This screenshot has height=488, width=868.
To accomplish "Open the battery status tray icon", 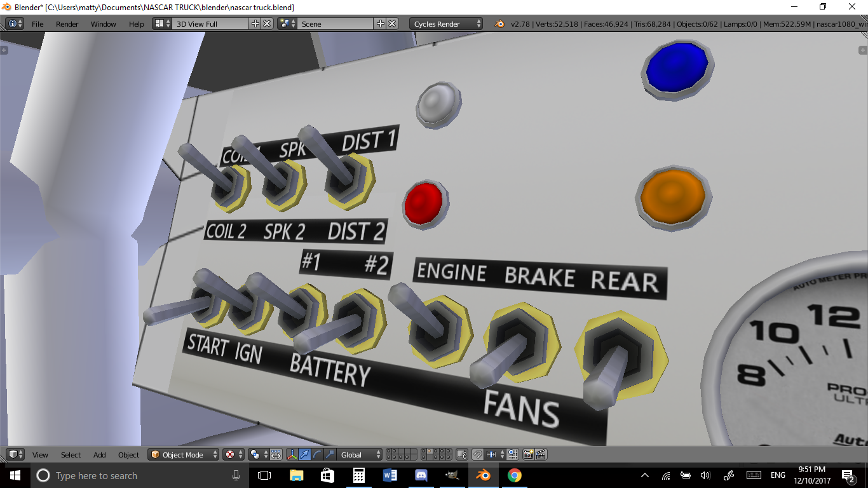I will coord(686,475).
